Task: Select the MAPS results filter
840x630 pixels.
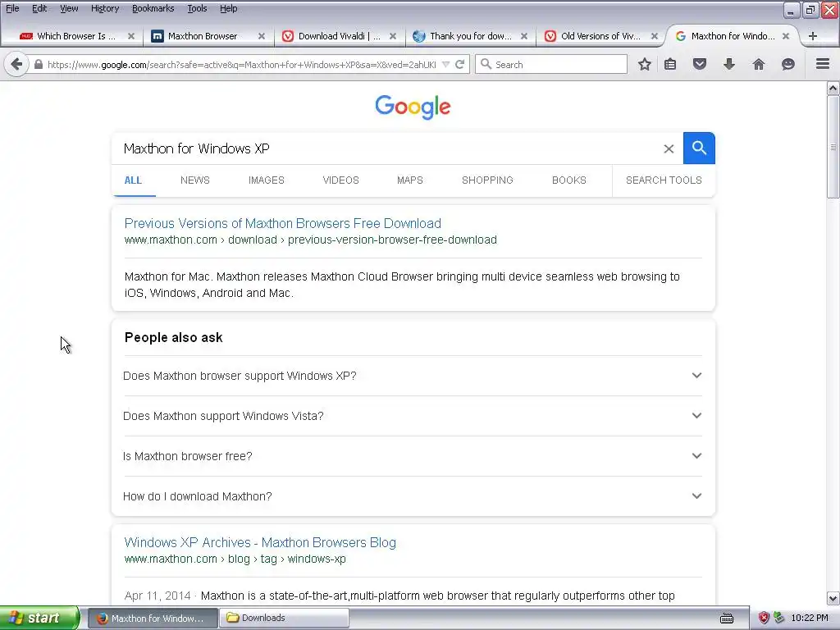Action: coord(410,180)
